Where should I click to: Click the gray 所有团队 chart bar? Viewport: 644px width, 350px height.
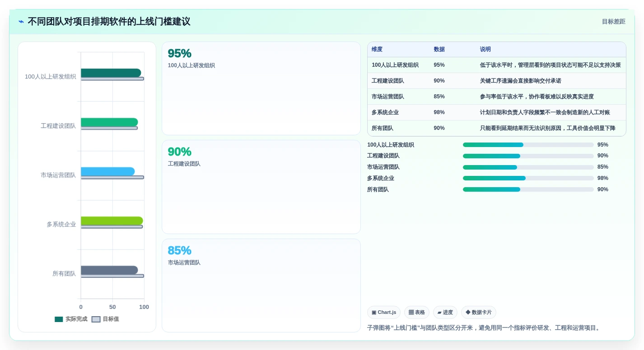tap(109, 270)
